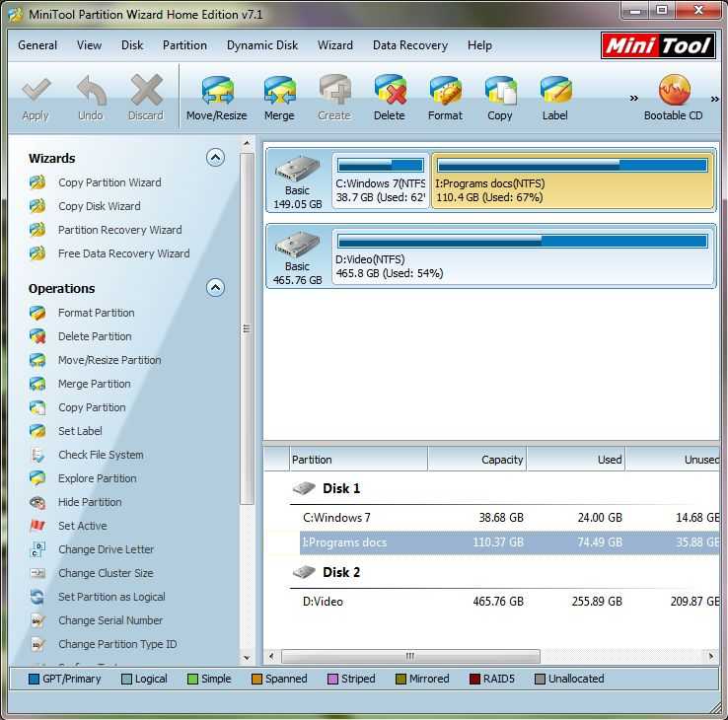This screenshot has height=720, width=728.
Task: Click the right arrow of horizontal scrollbar
Action: click(711, 657)
